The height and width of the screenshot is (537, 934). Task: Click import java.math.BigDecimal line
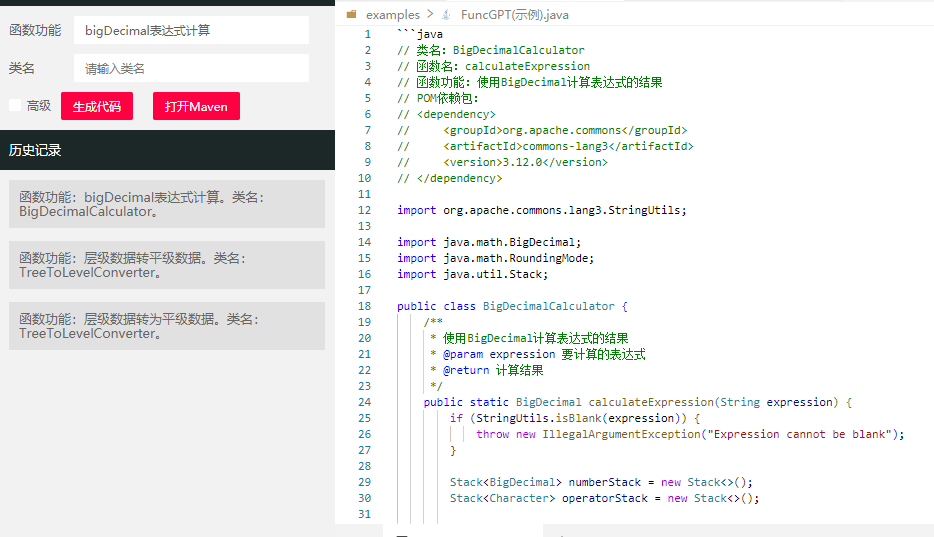(489, 242)
